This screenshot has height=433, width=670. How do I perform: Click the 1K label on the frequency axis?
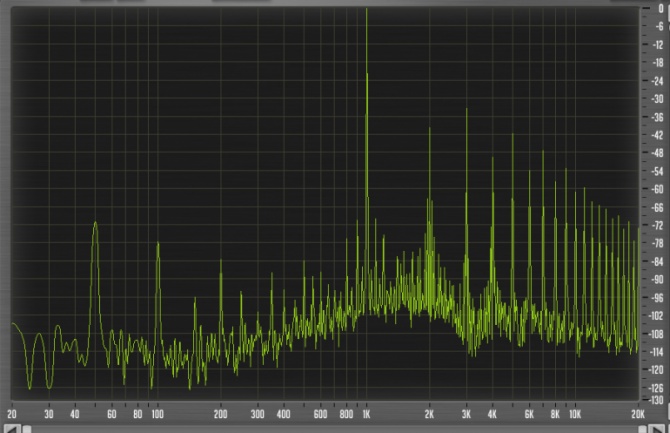[366, 412]
